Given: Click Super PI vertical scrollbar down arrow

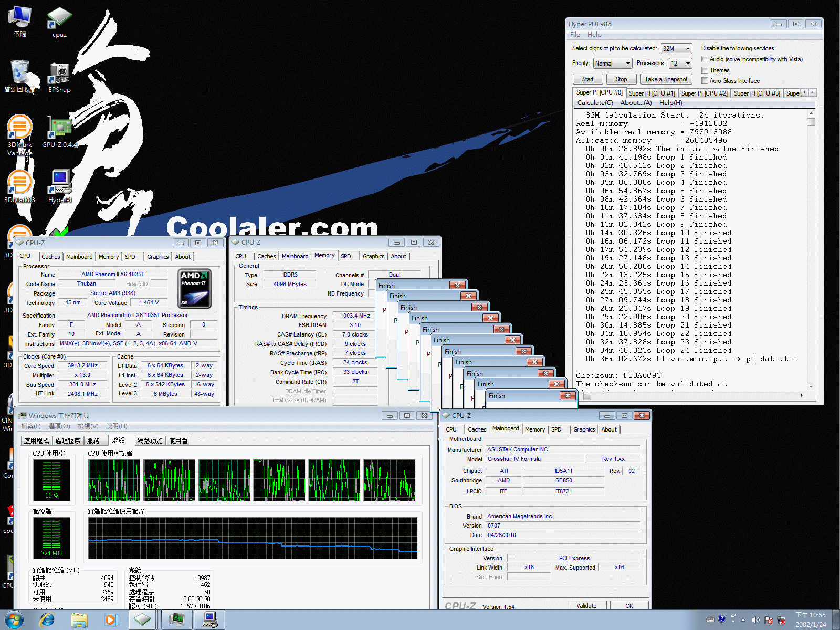Looking at the screenshot, I should 811,387.
